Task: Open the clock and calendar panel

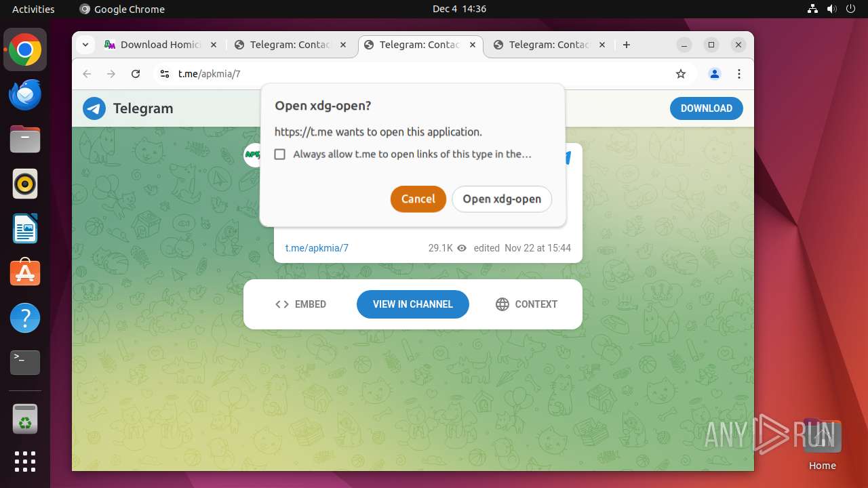Action: click(459, 9)
